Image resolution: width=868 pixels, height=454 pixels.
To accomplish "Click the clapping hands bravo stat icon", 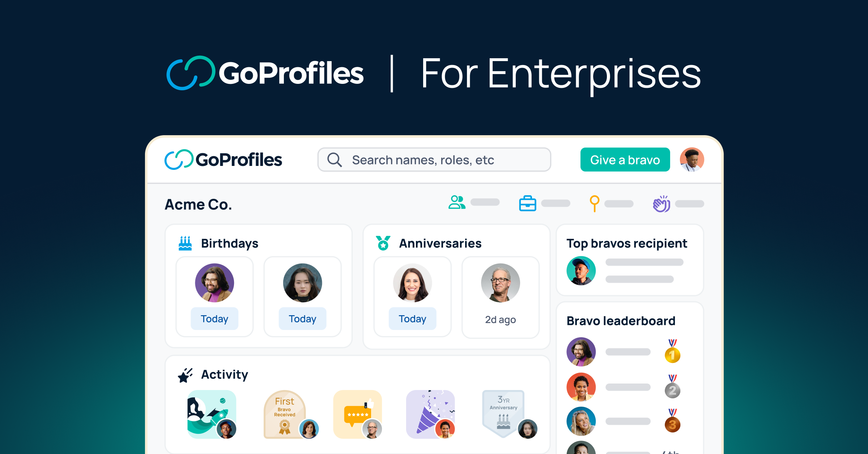I will [x=662, y=203].
